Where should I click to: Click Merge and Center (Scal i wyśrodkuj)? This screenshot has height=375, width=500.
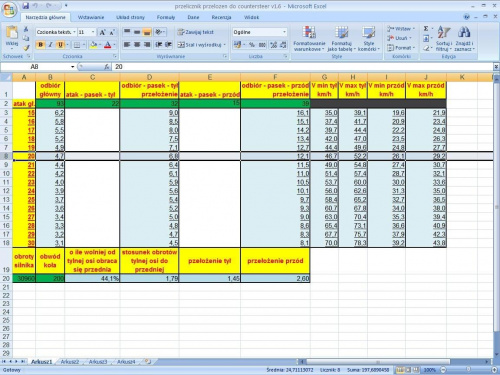tap(202, 45)
